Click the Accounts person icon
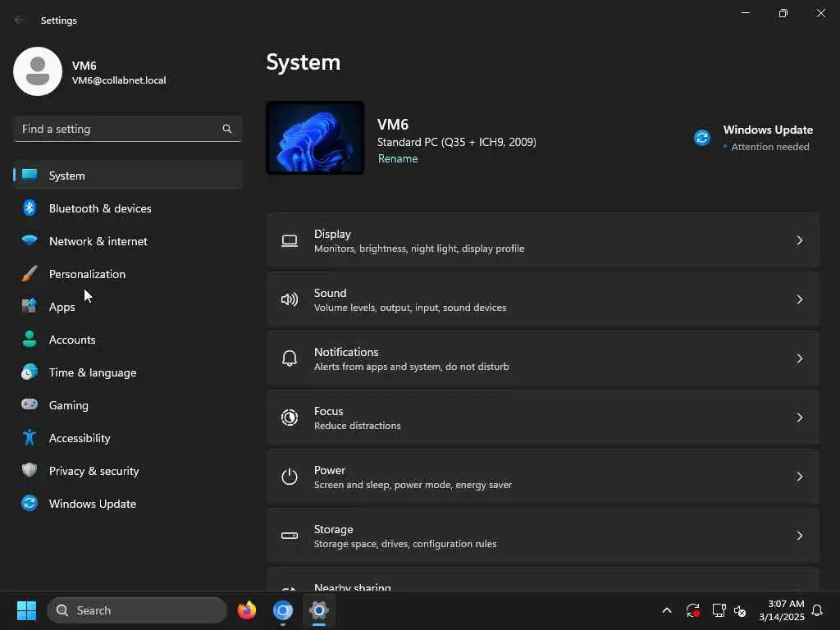 click(x=30, y=339)
